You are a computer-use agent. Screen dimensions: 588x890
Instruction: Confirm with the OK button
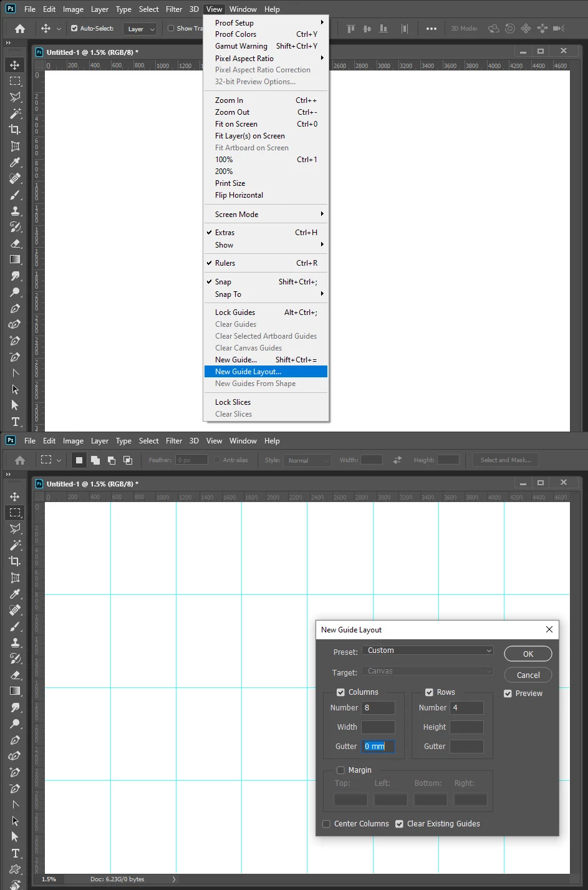click(x=528, y=654)
